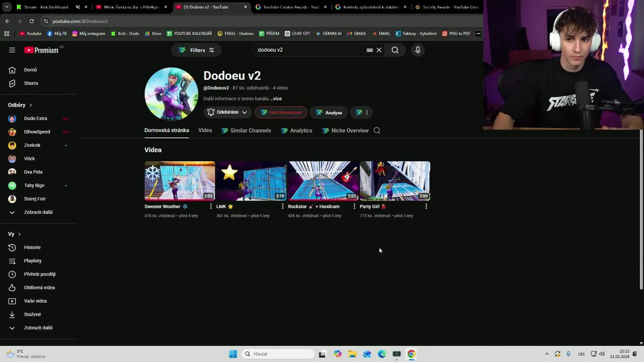This screenshot has height=362, width=644.
Task: Switch to YouTube Creator Awards tab
Action: pos(291,7)
